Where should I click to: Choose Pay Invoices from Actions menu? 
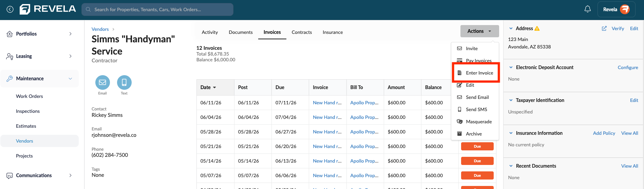475,61
